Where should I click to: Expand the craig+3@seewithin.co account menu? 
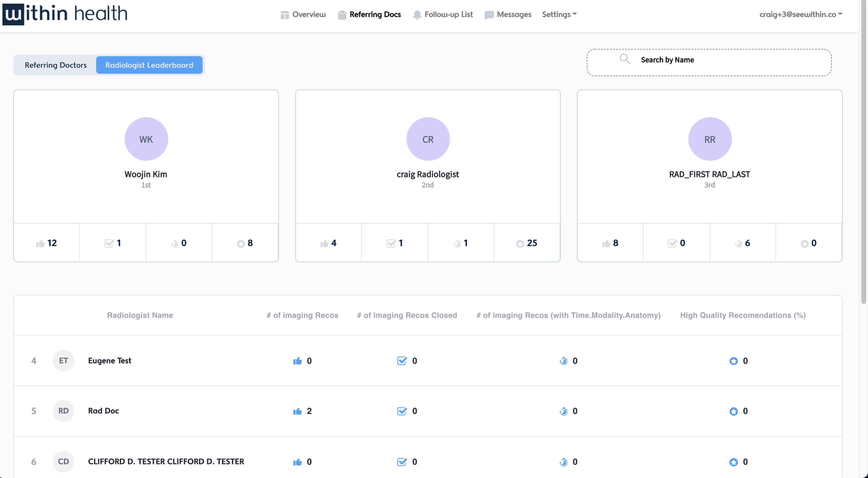pyautogui.click(x=800, y=15)
